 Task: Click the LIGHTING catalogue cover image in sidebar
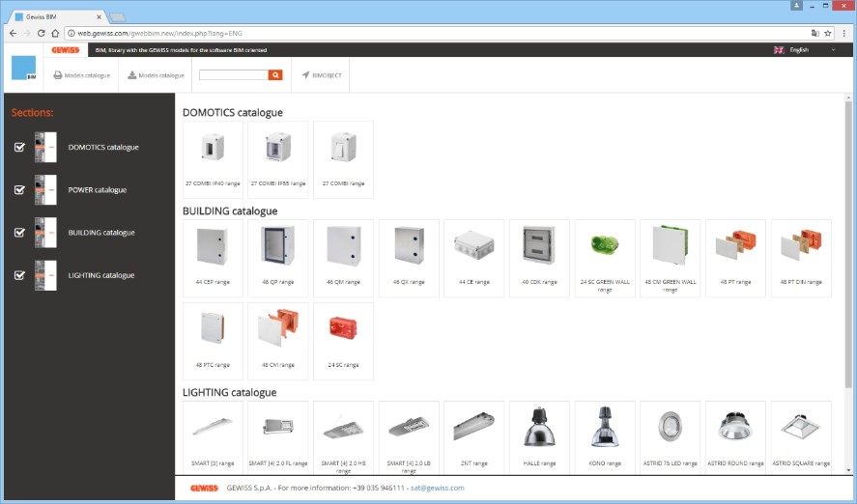coord(45,275)
